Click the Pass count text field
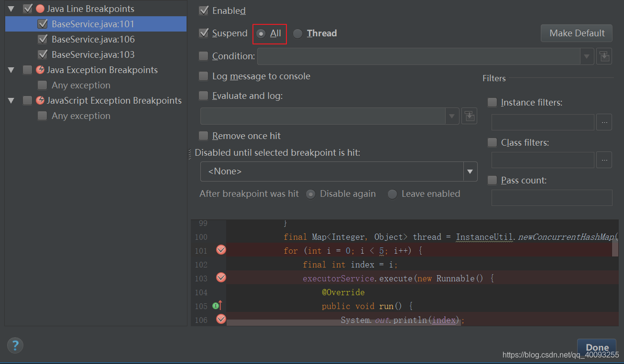This screenshot has width=624, height=364. 552,197
